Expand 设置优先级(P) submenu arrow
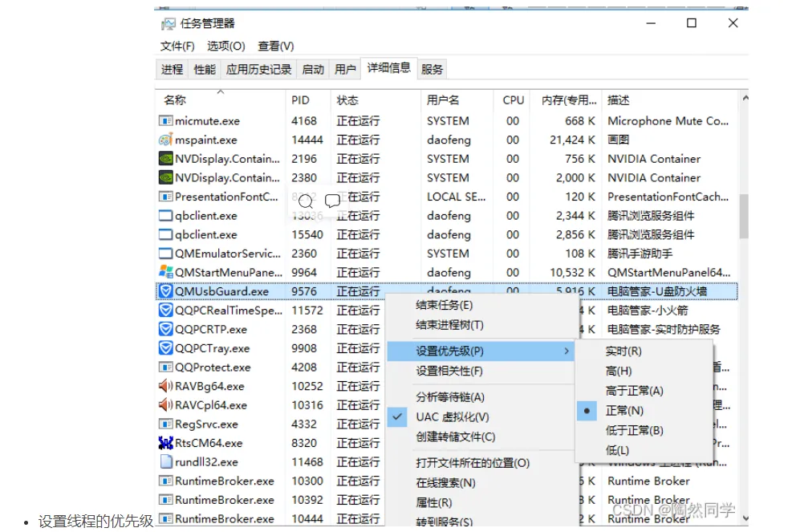This screenshot has height=532, width=800. [566, 351]
